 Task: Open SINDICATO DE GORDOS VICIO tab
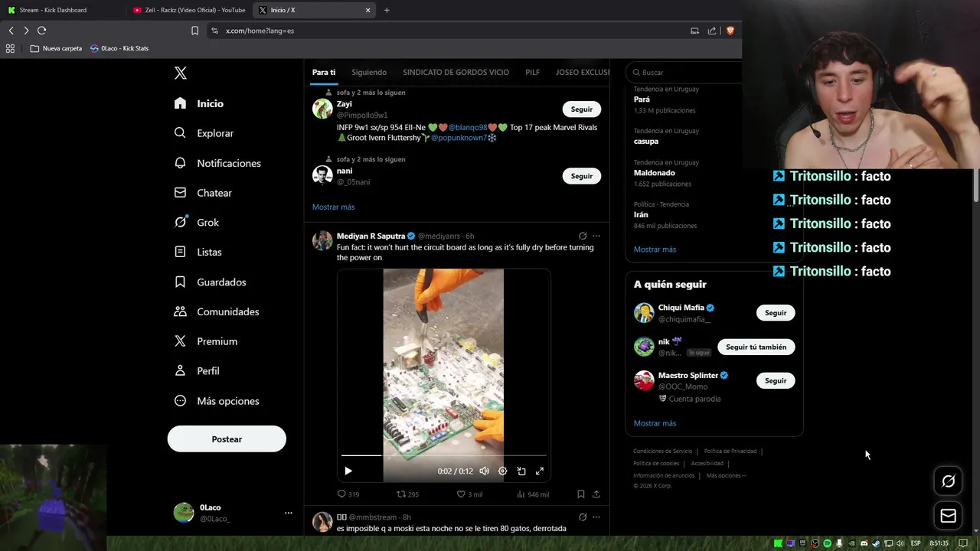click(456, 72)
